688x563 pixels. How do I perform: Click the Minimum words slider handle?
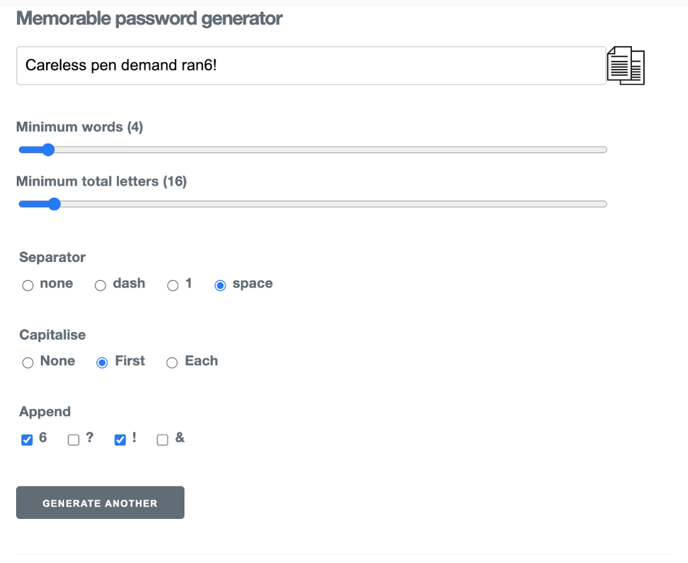[x=48, y=150]
